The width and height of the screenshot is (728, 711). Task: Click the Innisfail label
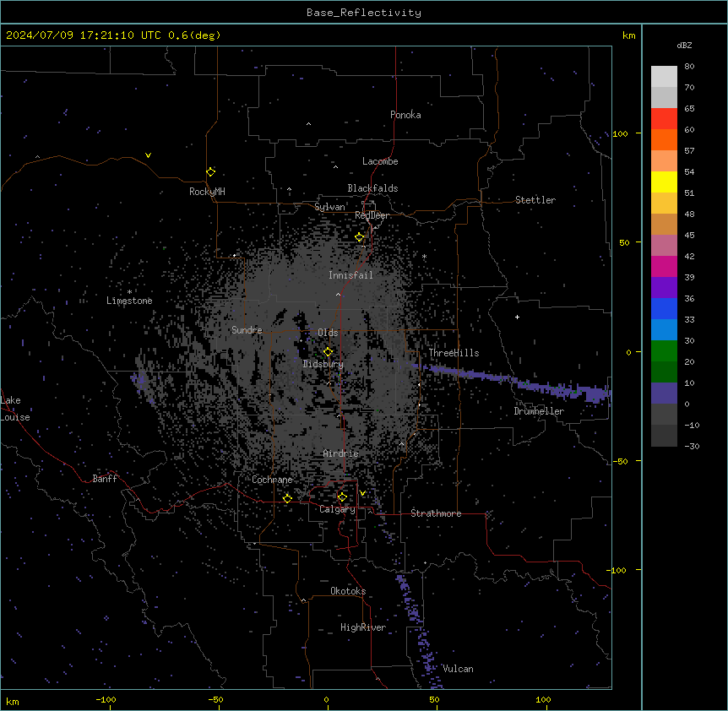(350, 275)
